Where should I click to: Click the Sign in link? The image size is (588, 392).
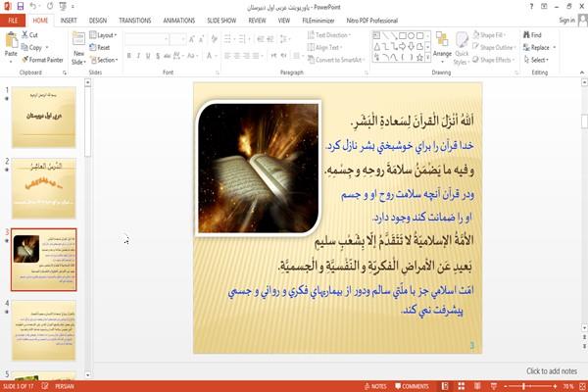[x=566, y=20]
